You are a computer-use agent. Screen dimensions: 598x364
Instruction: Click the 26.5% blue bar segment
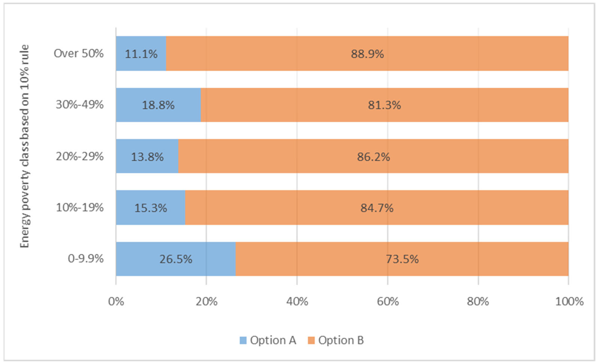pyautogui.click(x=176, y=259)
